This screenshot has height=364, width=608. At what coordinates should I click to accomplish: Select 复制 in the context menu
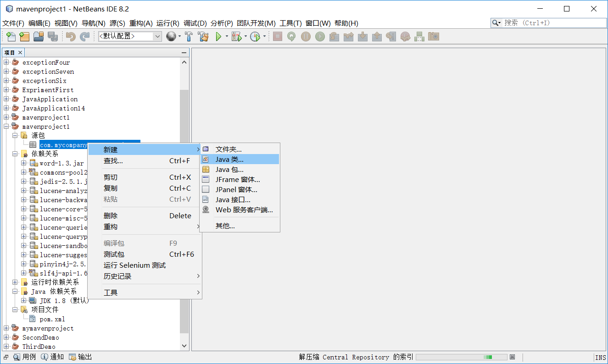(x=145, y=188)
